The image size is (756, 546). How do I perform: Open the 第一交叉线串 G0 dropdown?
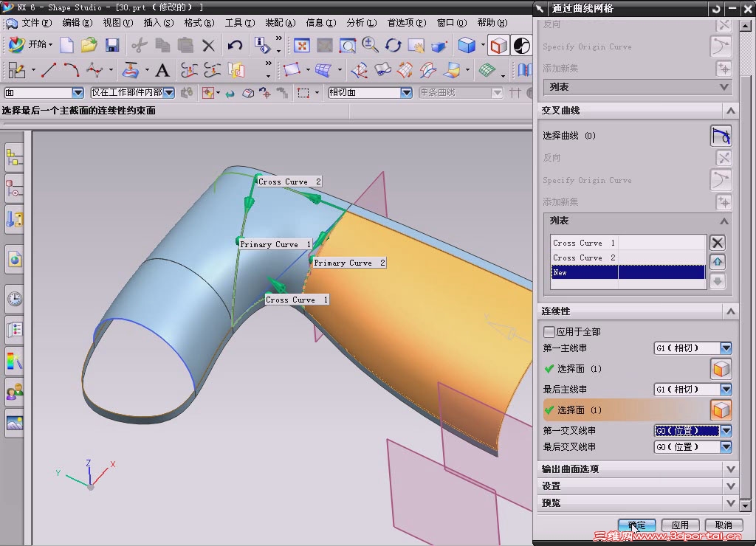(726, 431)
